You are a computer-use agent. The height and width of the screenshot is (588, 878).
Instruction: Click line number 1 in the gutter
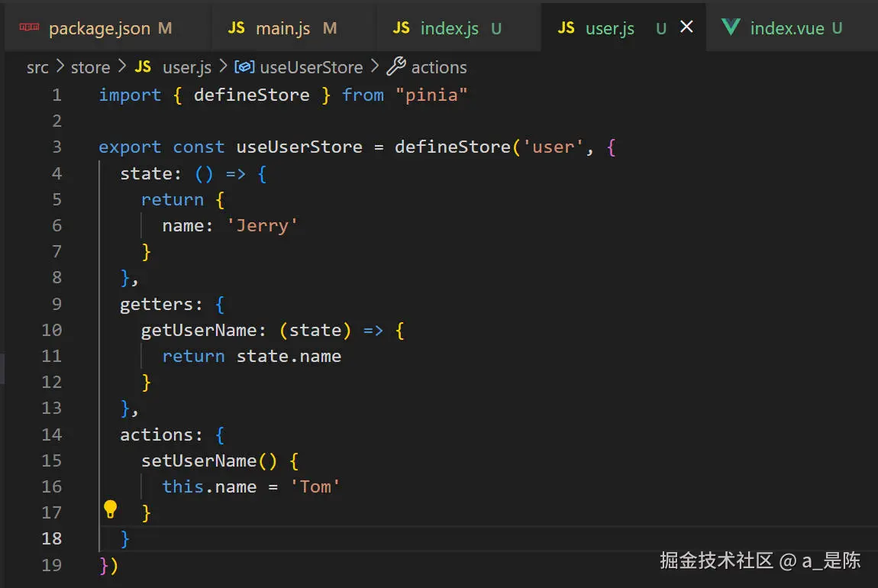click(x=56, y=95)
